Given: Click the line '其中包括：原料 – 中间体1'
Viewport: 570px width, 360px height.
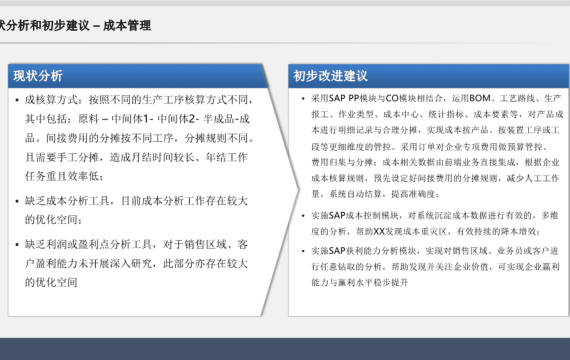Looking at the screenshot, I should 137,119.
